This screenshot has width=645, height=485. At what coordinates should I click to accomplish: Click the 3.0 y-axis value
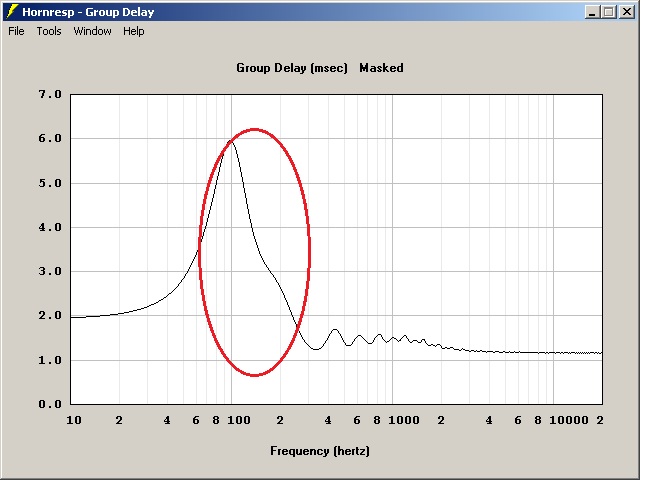tap(50, 271)
